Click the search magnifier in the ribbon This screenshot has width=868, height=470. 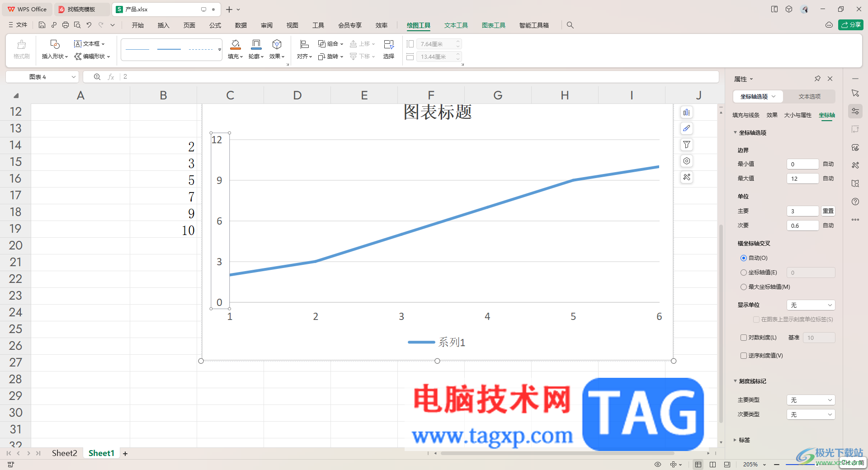pyautogui.click(x=570, y=25)
